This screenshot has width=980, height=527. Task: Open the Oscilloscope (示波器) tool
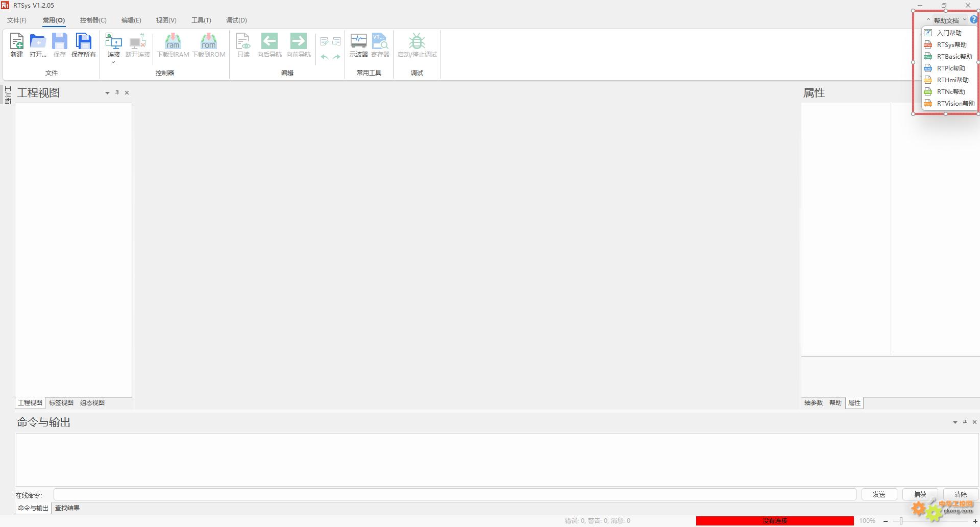pyautogui.click(x=358, y=45)
